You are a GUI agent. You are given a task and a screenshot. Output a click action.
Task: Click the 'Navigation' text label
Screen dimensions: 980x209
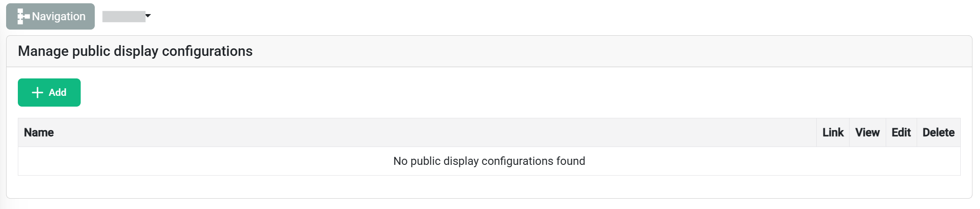tap(59, 16)
